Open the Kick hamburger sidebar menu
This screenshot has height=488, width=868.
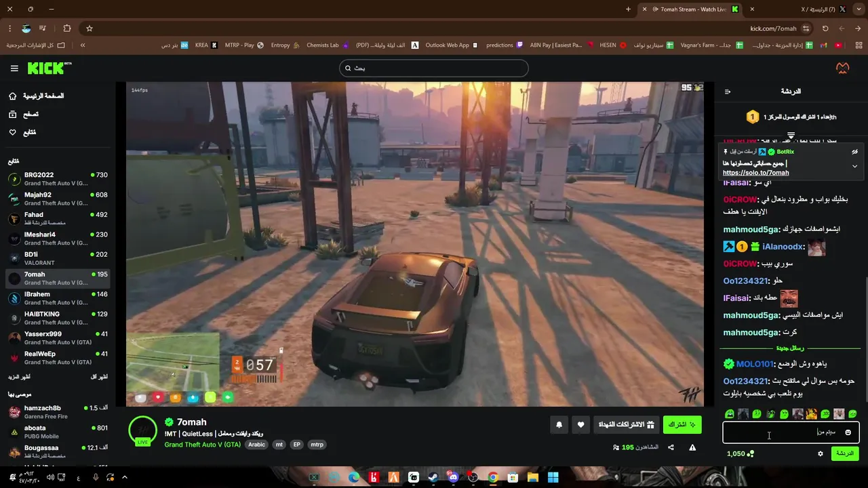click(14, 68)
